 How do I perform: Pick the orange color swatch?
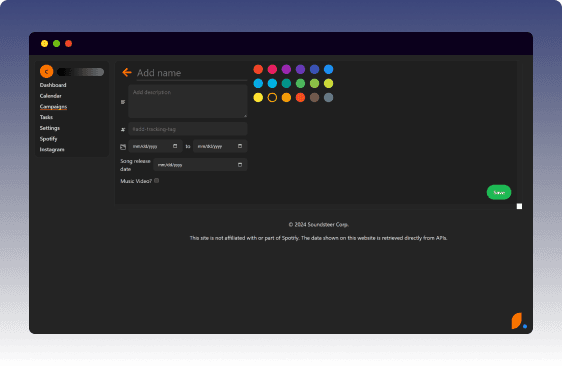286,98
